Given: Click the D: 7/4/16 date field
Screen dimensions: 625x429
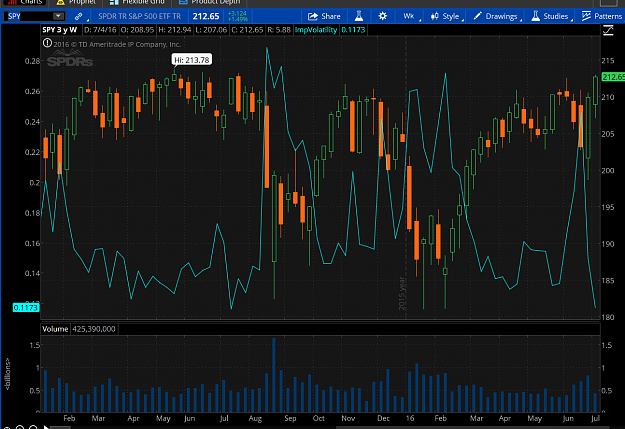Looking at the screenshot, I should [x=100, y=30].
